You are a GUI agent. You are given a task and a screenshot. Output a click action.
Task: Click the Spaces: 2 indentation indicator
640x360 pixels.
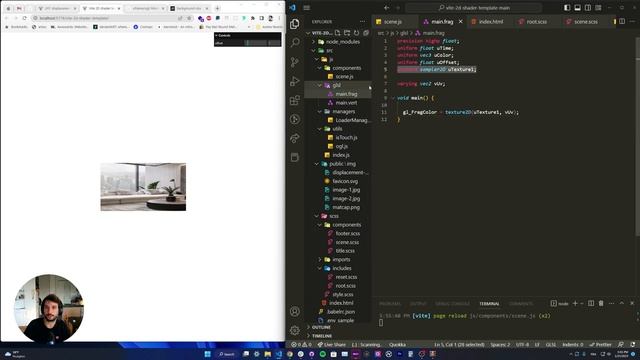(500, 345)
